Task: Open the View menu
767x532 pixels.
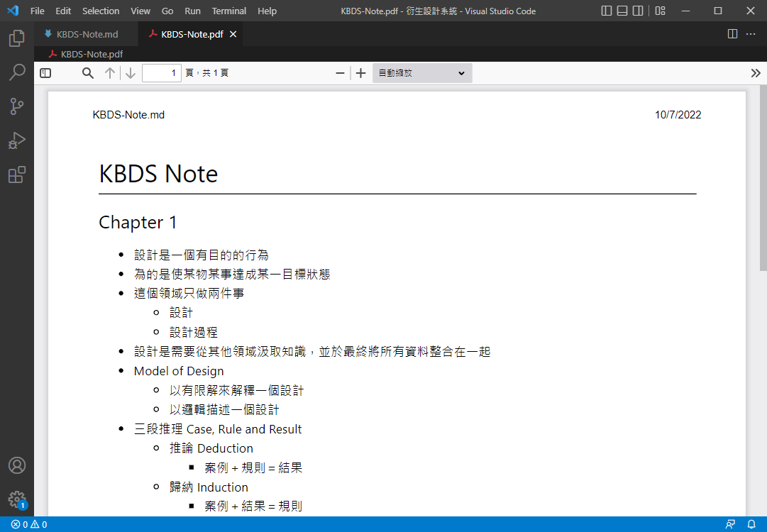Action: pyautogui.click(x=140, y=11)
